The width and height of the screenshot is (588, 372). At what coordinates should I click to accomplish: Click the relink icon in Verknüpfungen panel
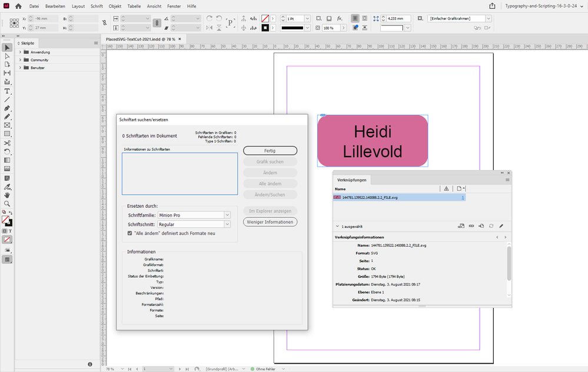[471, 226]
